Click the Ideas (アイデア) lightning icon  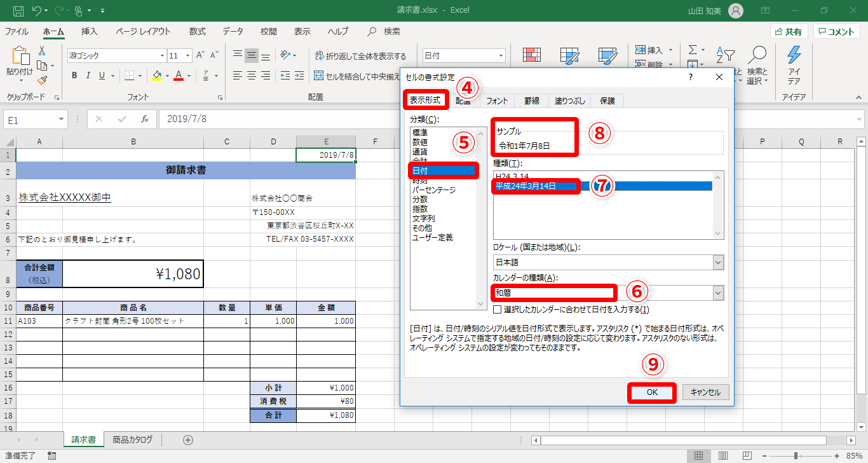tap(794, 55)
